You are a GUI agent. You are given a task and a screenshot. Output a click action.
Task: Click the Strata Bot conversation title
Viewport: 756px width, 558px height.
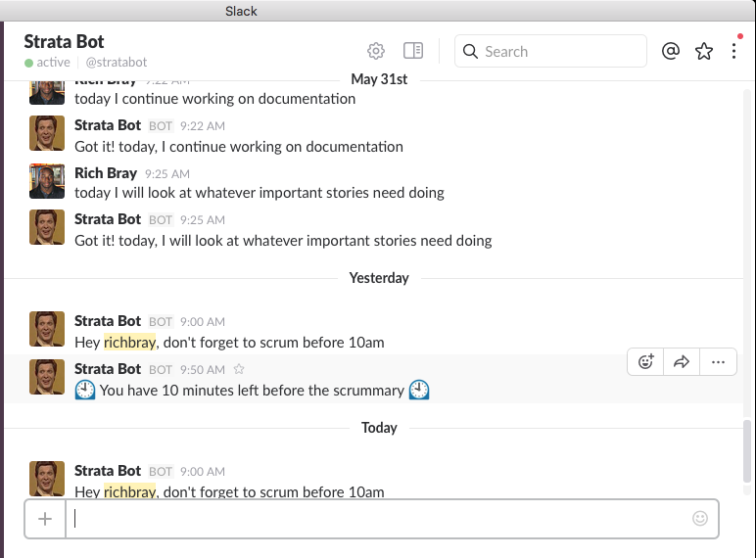pyautogui.click(x=64, y=42)
